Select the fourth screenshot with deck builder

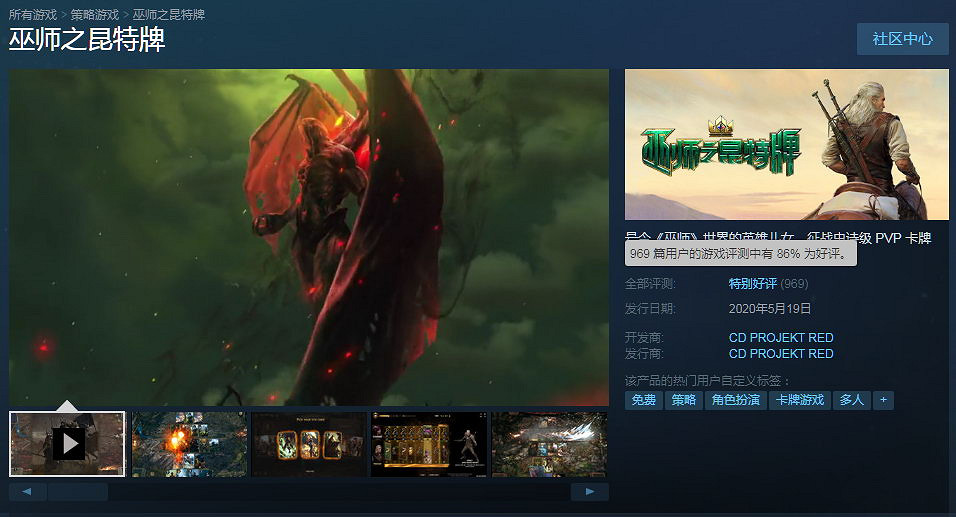429,443
